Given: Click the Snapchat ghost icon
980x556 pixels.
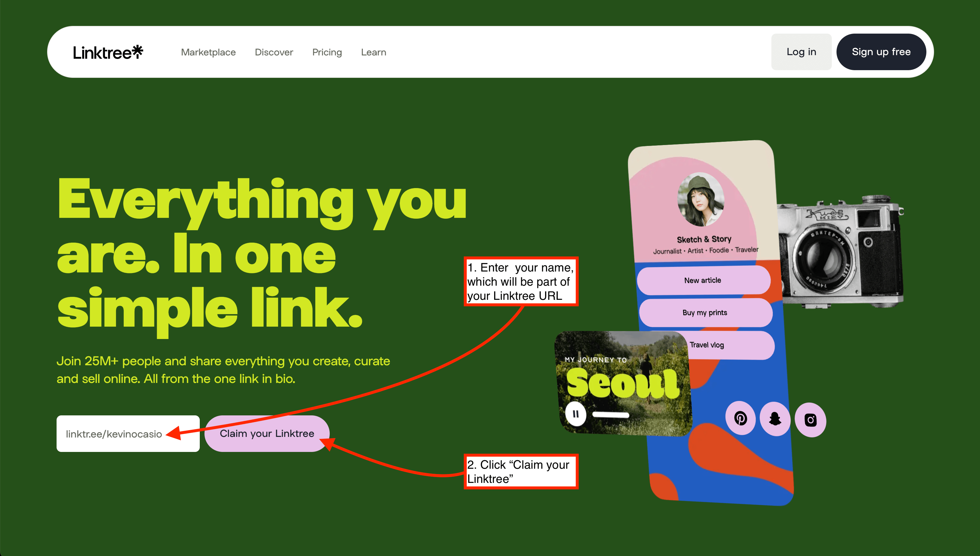Looking at the screenshot, I should (x=775, y=419).
